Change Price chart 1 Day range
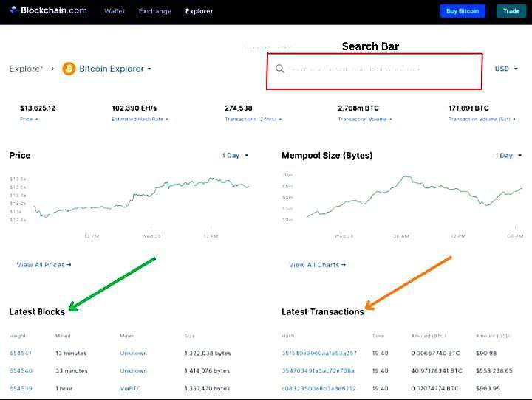This screenshot has width=532, height=400. click(x=236, y=156)
